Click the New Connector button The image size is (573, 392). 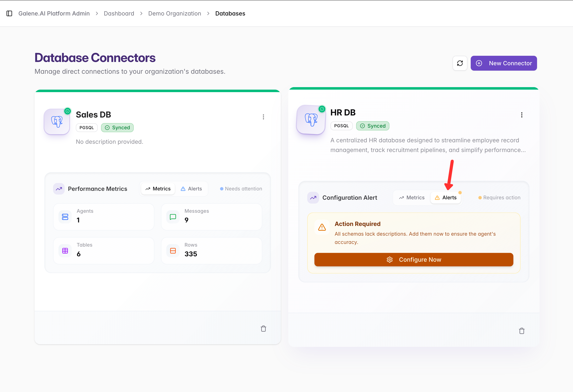504,63
